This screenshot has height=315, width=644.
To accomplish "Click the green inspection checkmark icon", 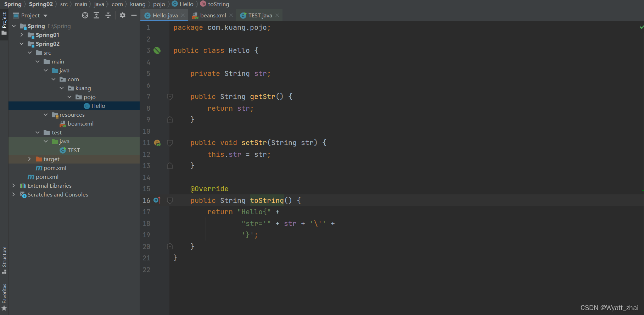I will 642,27.
